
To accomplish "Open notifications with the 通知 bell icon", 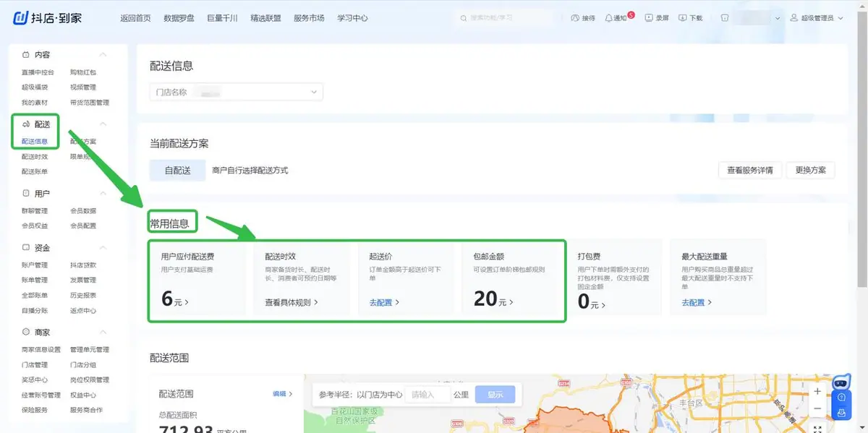I will point(608,18).
